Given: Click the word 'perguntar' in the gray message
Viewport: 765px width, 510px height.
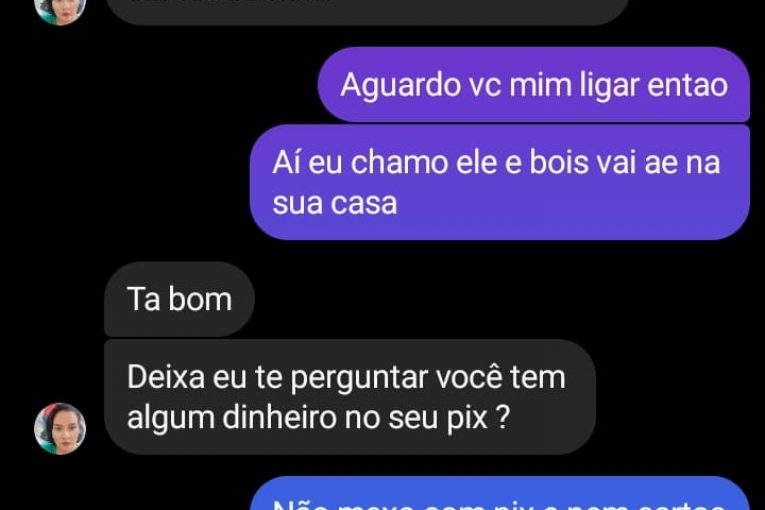Looking at the screenshot, I should 359,379.
